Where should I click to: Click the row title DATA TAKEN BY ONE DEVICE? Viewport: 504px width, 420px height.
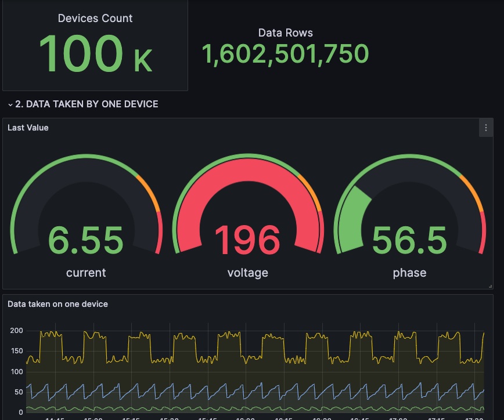[x=87, y=104]
